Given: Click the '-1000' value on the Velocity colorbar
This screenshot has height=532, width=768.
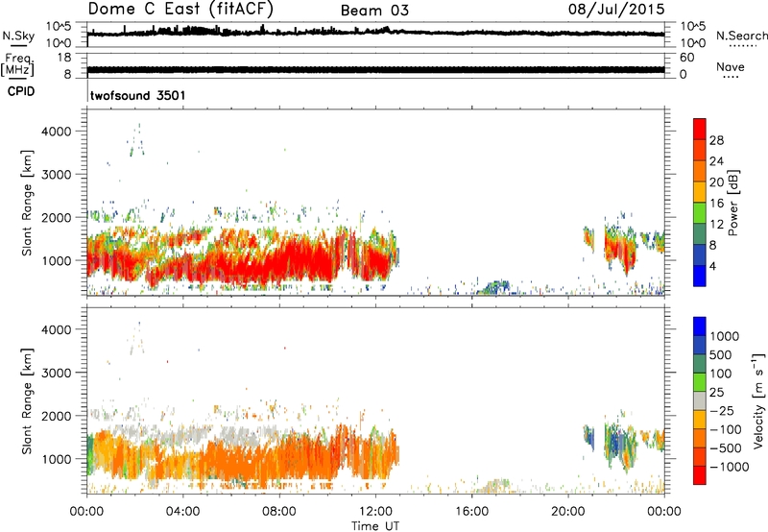Looking at the screenshot, I should coord(730,467).
